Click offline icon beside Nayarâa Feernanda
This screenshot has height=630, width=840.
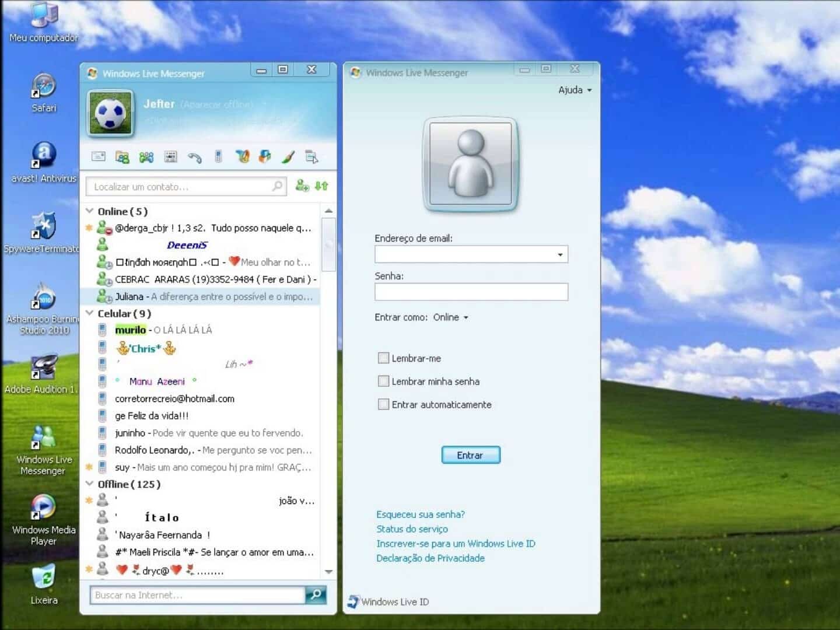(x=103, y=534)
